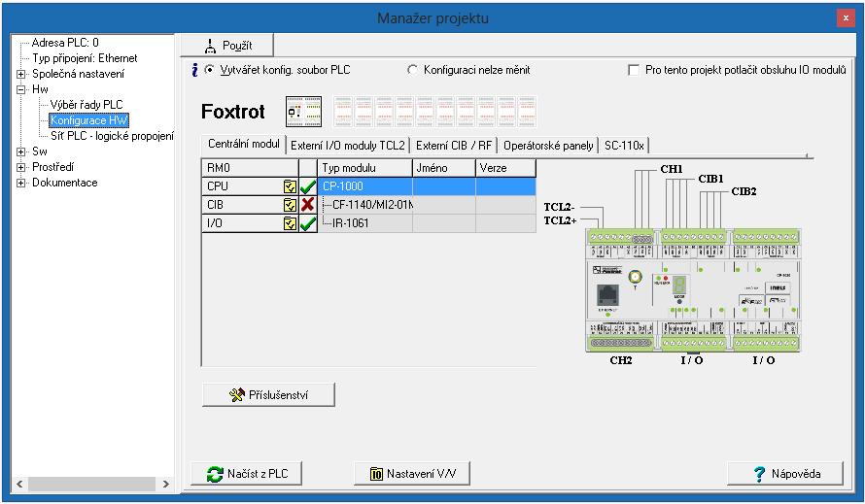Image resolution: width=865 pixels, height=504 pixels.
Task: Select the 'CF-1140/MI2-01M' module cell
Action: pyautogui.click(x=365, y=205)
